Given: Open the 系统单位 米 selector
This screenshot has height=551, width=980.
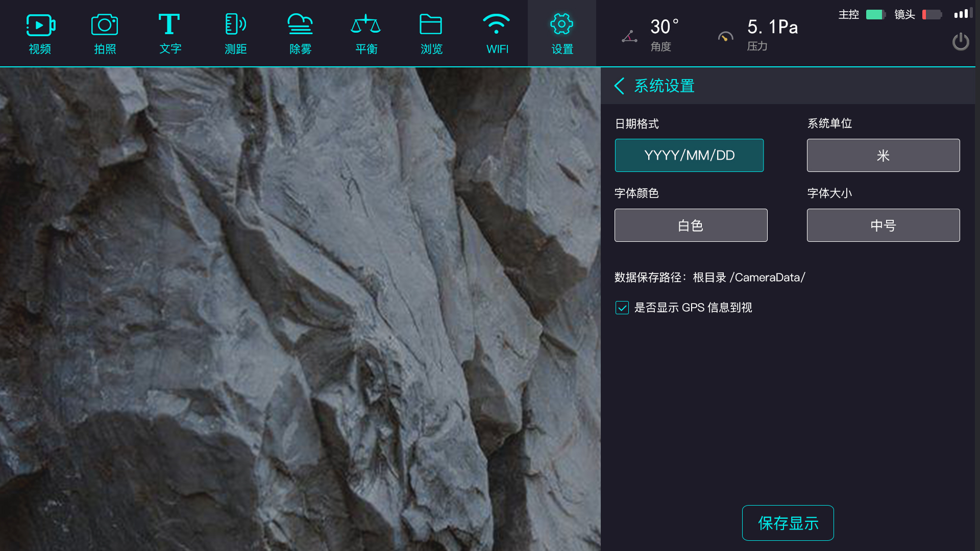Looking at the screenshot, I should click(883, 155).
